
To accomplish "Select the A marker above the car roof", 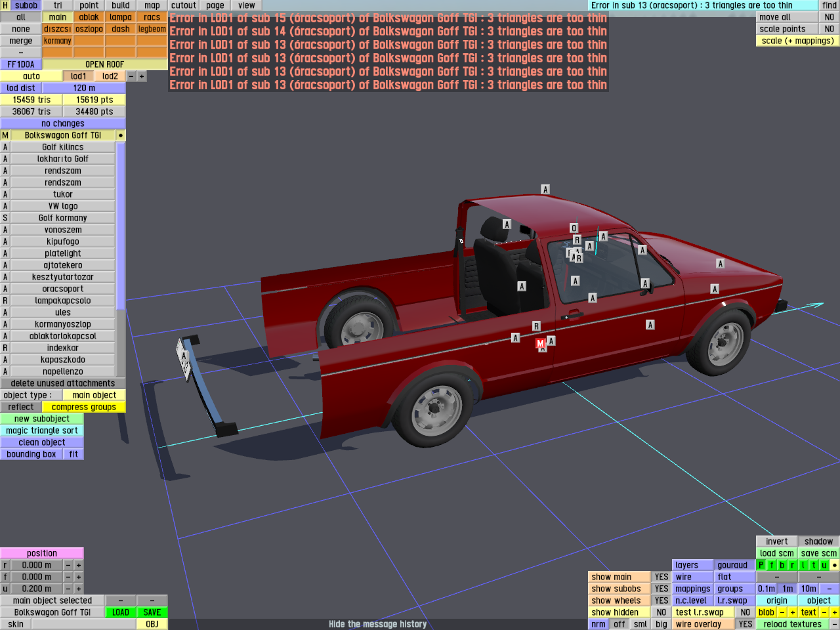I will pos(545,190).
